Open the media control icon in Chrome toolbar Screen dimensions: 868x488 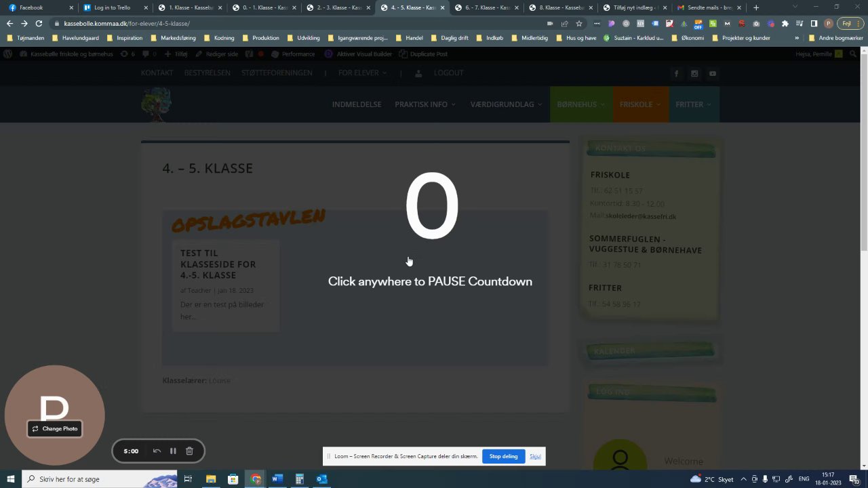coord(800,24)
